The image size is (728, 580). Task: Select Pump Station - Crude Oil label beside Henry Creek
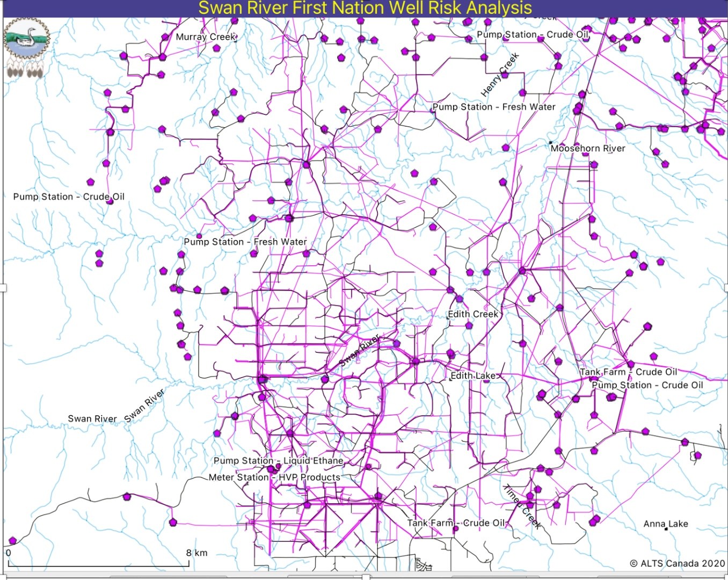[533, 34]
